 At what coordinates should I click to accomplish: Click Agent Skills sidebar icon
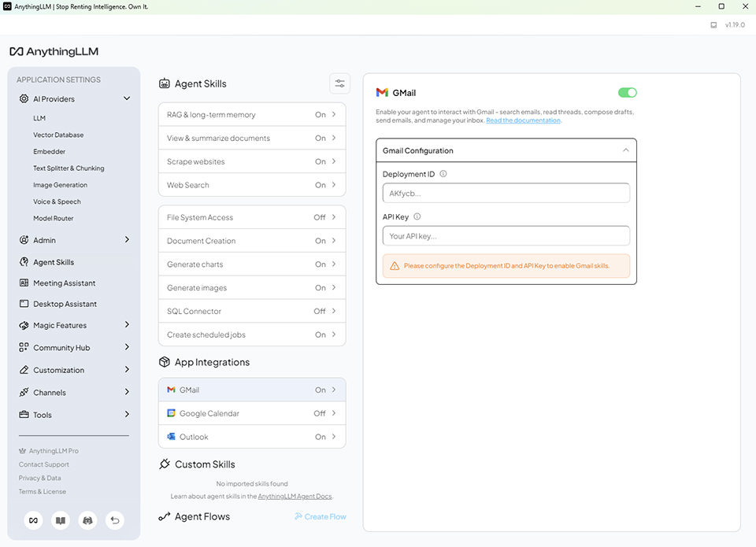coord(24,261)
